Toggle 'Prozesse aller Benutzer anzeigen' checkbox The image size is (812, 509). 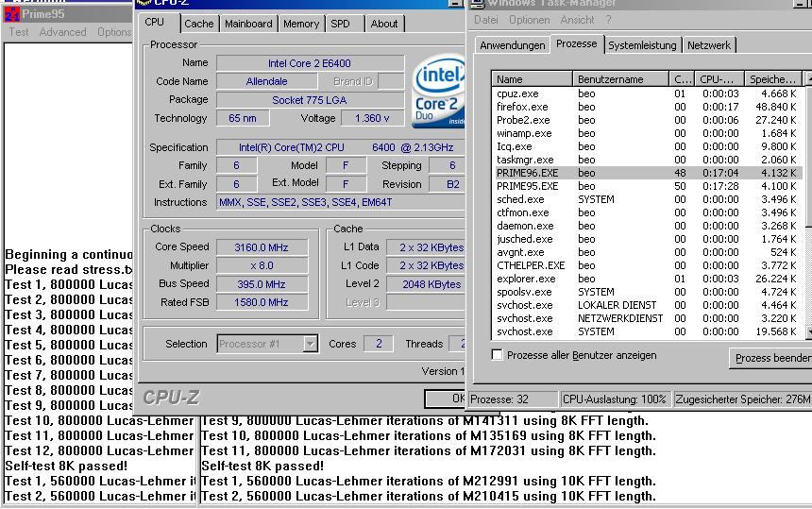(497, 355)
